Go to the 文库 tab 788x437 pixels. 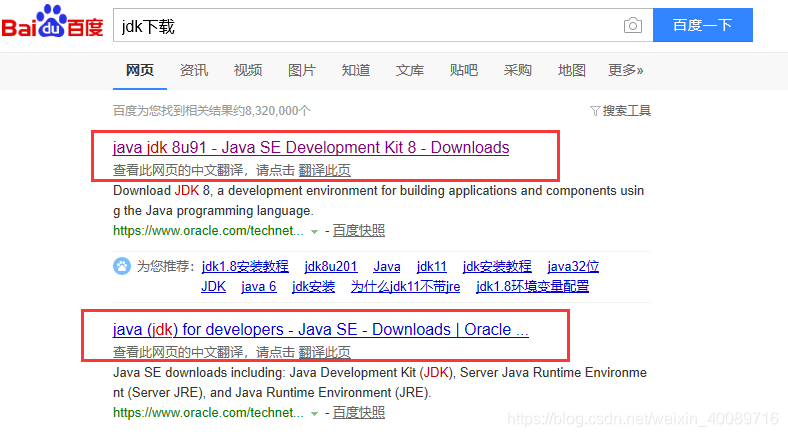pos(410,70)
